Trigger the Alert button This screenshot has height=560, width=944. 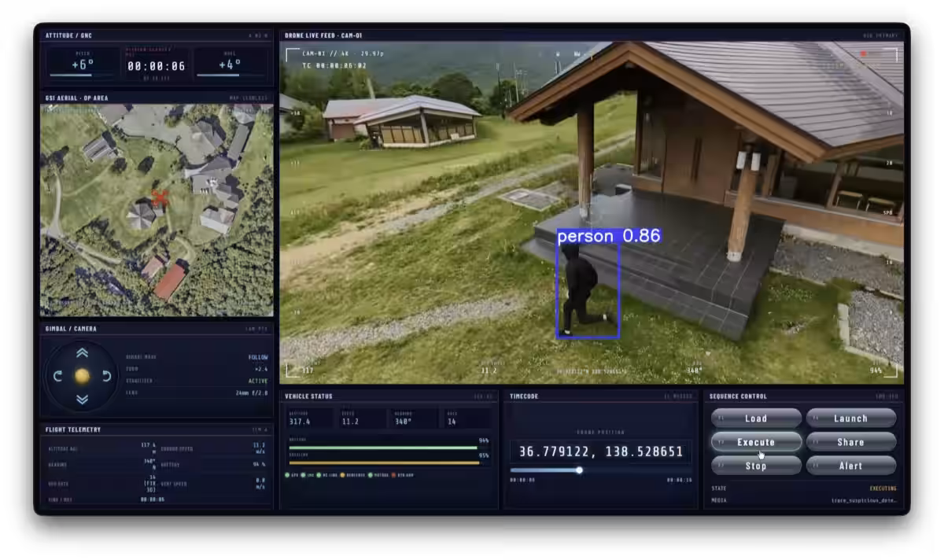tap(850, 466)
